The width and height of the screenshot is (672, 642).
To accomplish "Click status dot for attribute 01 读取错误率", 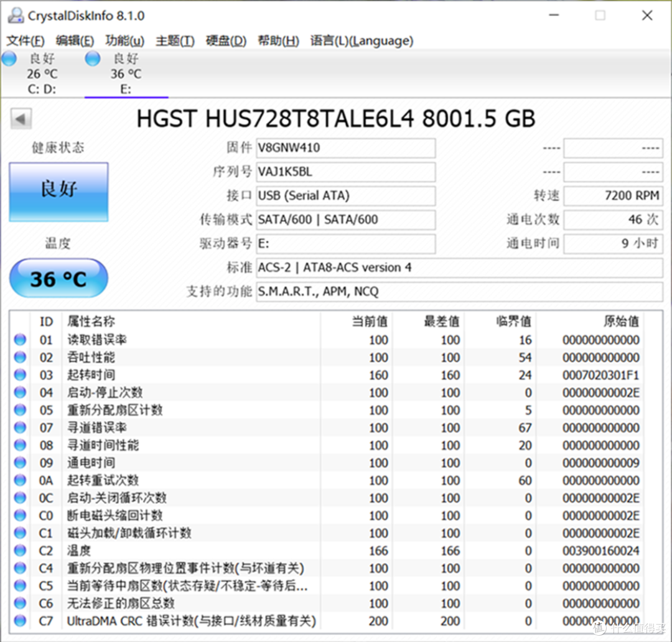I will pyautogui.click(x=20, y=340).
